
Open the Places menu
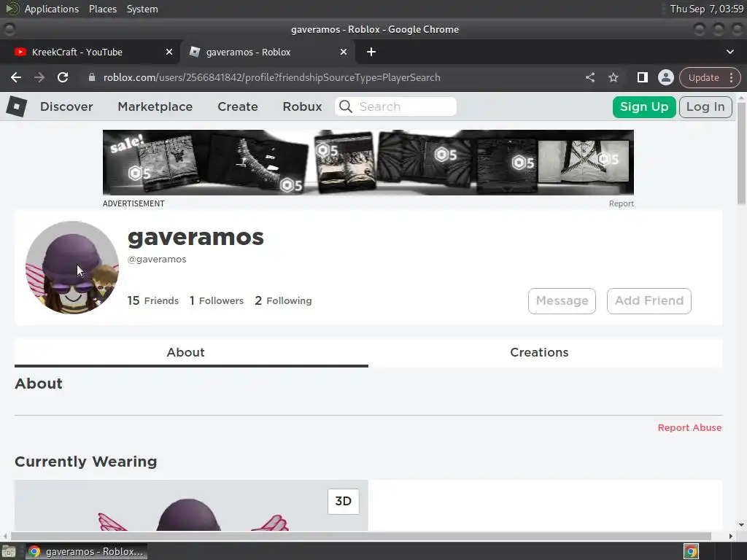click(103, 9)
